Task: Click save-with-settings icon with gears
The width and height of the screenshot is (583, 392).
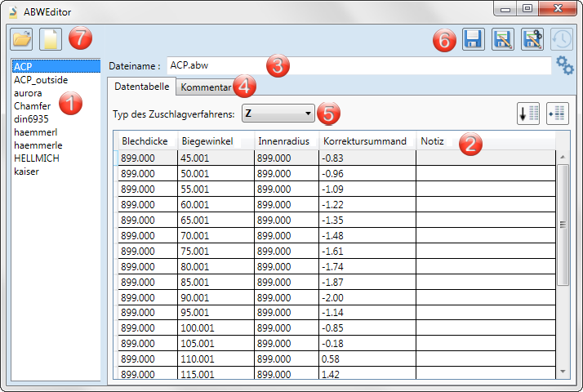Action: (532, 39)
